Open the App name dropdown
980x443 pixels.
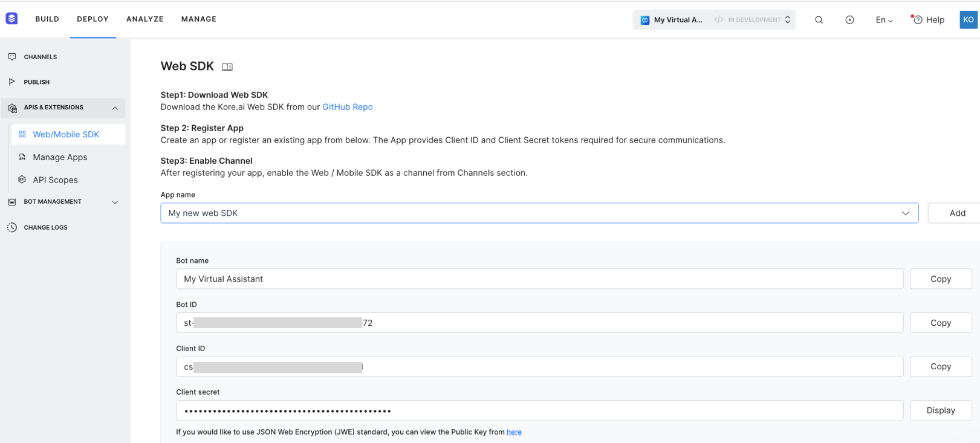(539, 213)
